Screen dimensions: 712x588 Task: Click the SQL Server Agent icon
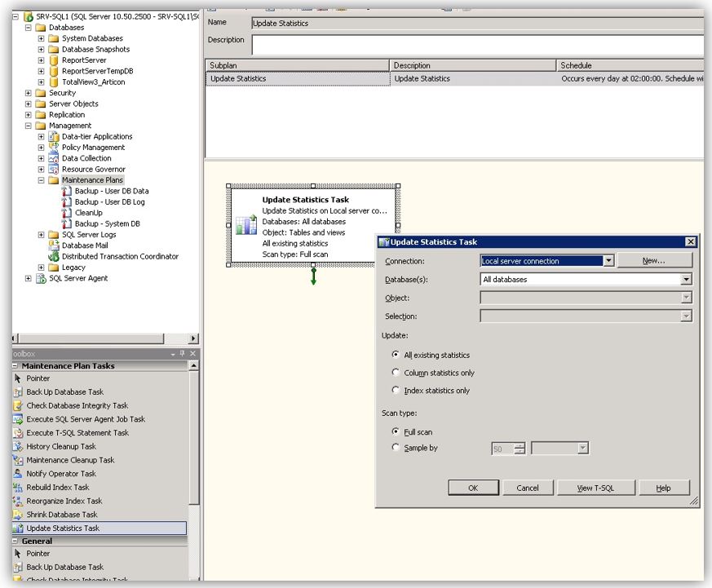point(41,278)
